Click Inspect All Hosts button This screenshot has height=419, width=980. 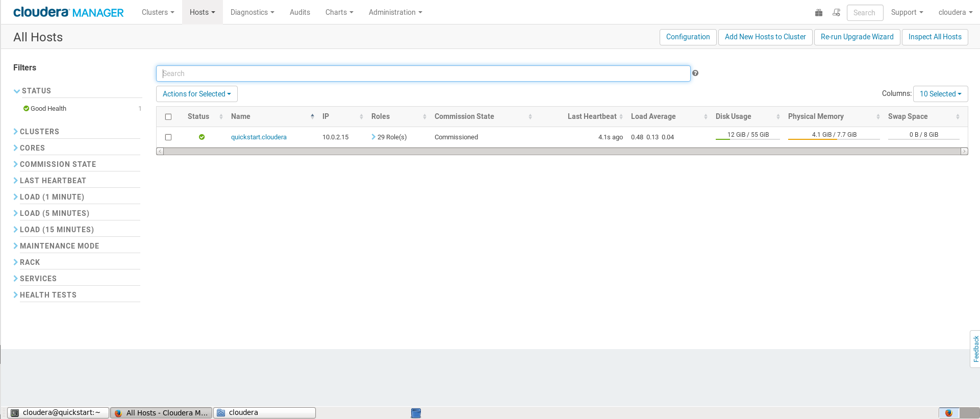[x=935, y=37]
